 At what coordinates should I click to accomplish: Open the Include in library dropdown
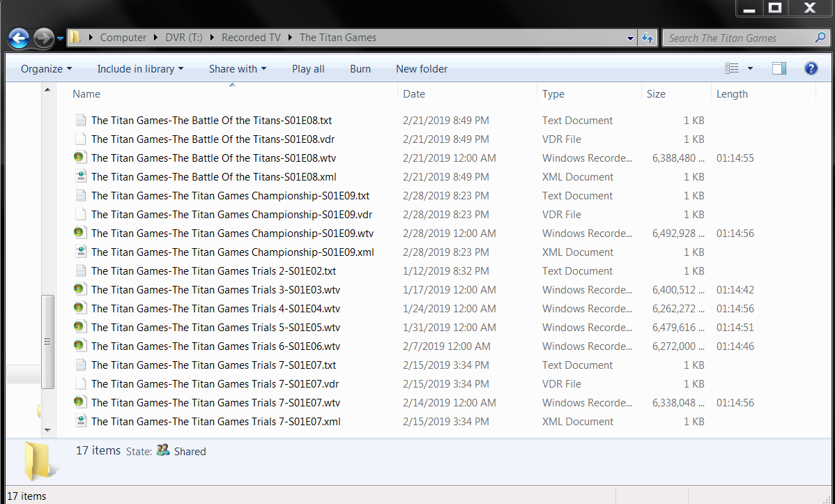(140, 68)
